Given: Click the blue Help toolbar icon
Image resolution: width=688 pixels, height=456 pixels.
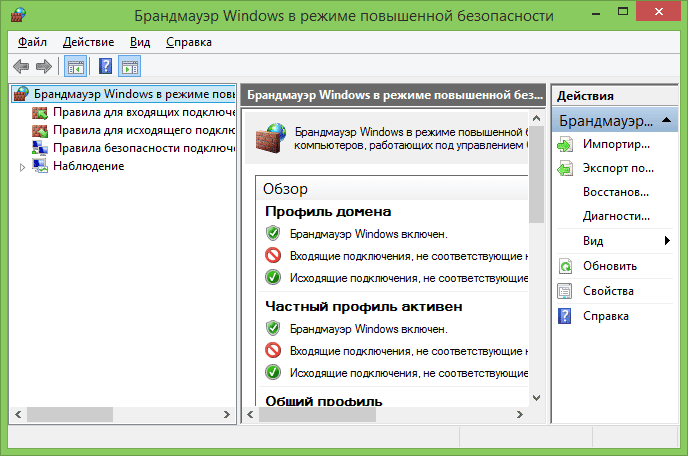Looking at the screenshot, I should tap(105, 67).
